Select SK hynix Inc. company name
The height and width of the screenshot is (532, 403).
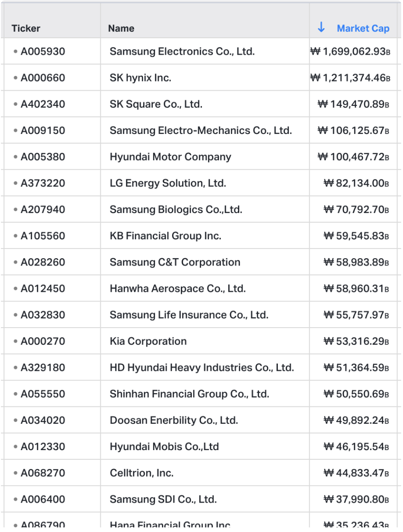point(140,78)
